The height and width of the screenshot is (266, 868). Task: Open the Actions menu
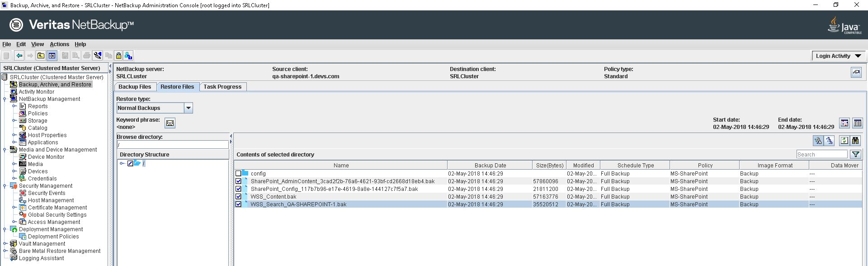tap(59, 44)
